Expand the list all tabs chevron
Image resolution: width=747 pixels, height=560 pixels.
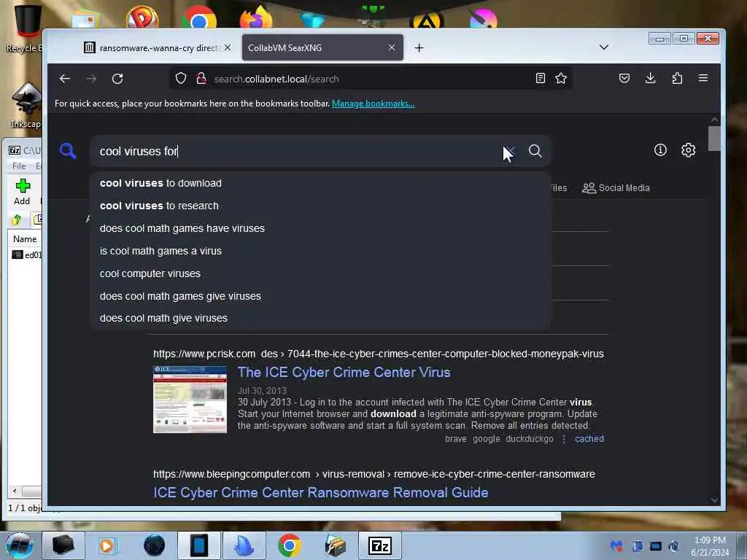click(x=603, y=47)
